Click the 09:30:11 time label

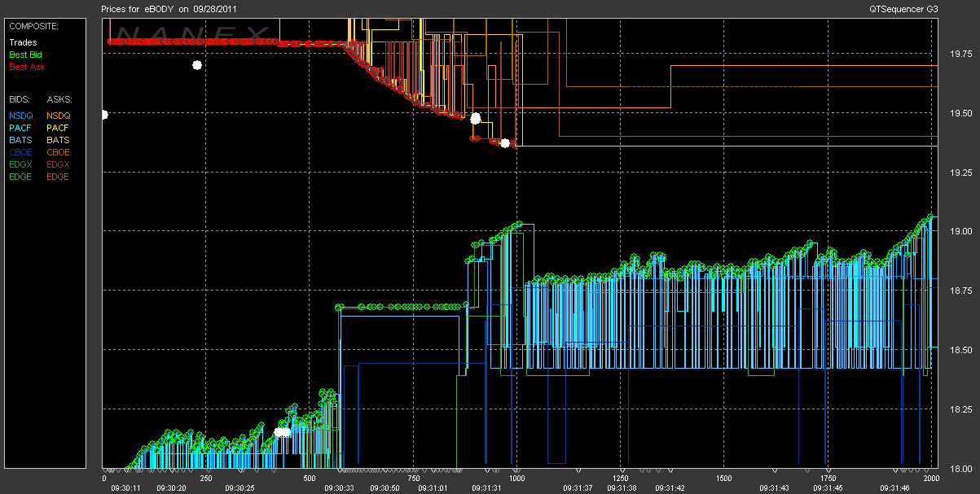(125, 487)
